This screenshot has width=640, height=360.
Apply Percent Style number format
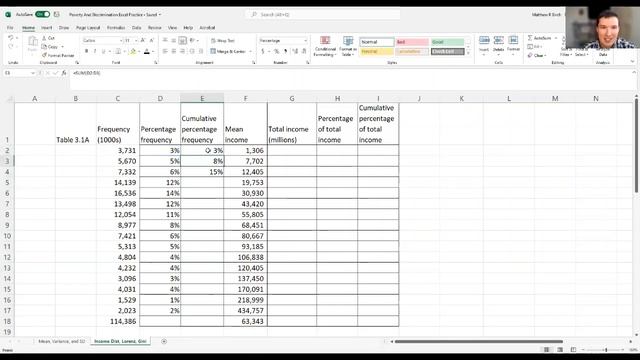click(x=276, y=51)
